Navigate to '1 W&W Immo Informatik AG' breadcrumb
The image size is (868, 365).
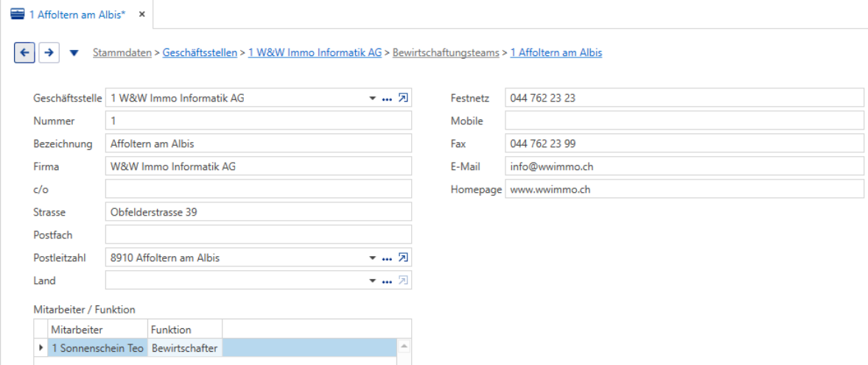pyautogui.click(x=315, y=52)
